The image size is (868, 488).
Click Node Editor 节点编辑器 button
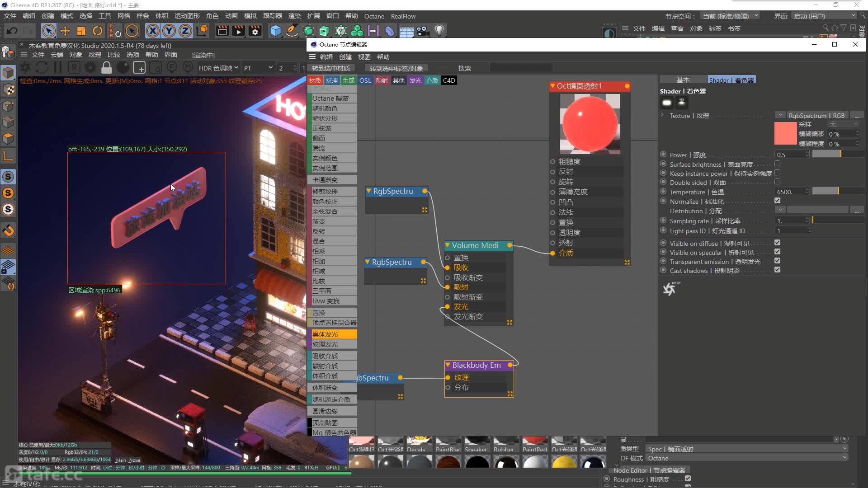(649, 470)
